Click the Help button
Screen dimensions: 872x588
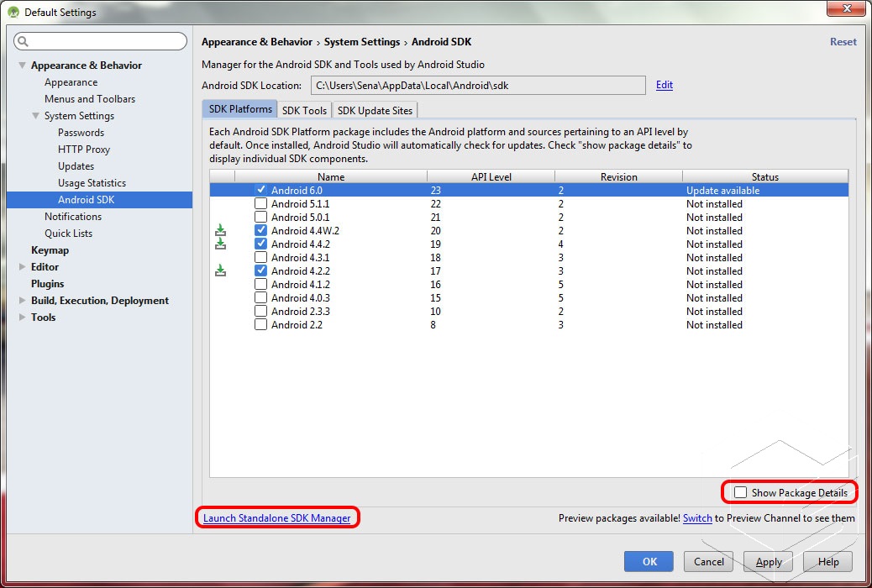coord(828,562)
